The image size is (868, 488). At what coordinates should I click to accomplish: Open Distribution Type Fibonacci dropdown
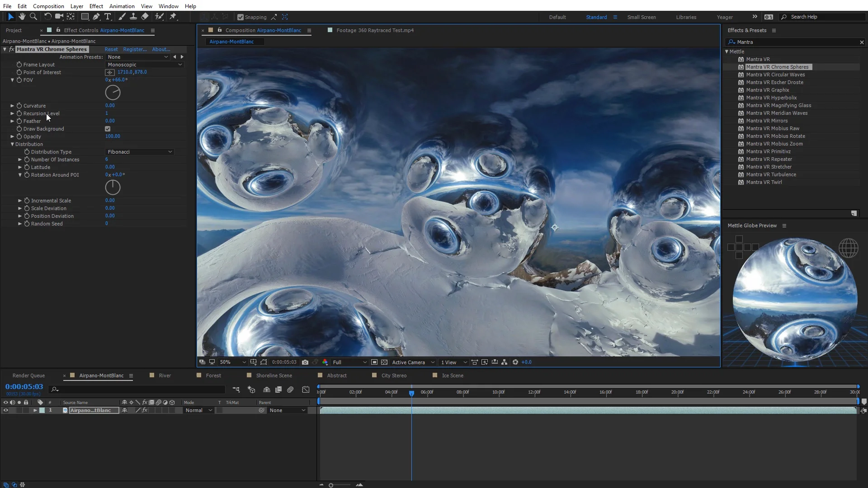[x=139, y=152]
